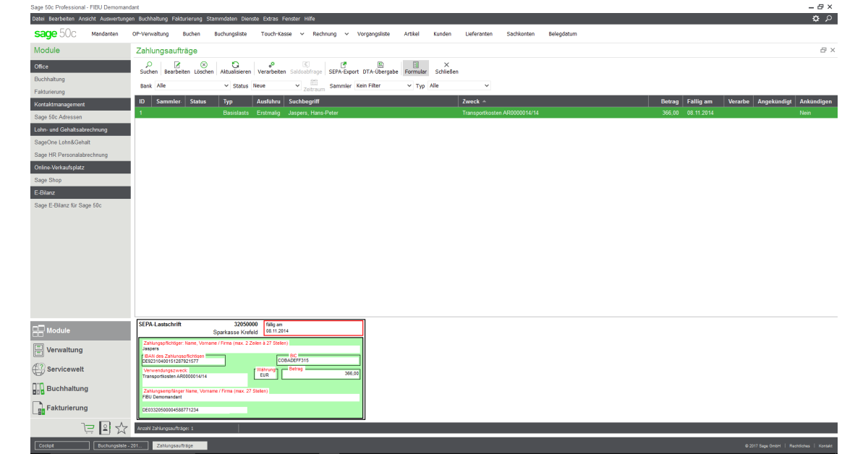
Task: Open the Stammdaten menu
Action: tap(221, 18)
